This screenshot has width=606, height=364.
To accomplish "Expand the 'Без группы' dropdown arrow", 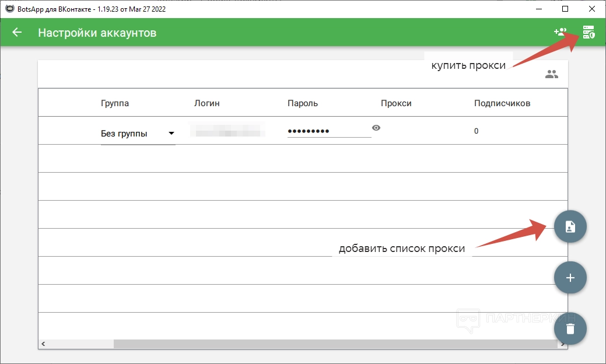I will 171,133.
